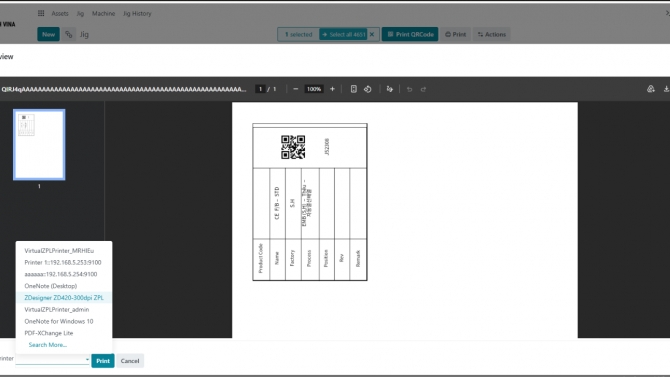Click the QR code on the label preview
Image resolution: width=670 pixels, height=377 pixels.
pyautogui.click(x=293, y=147)
